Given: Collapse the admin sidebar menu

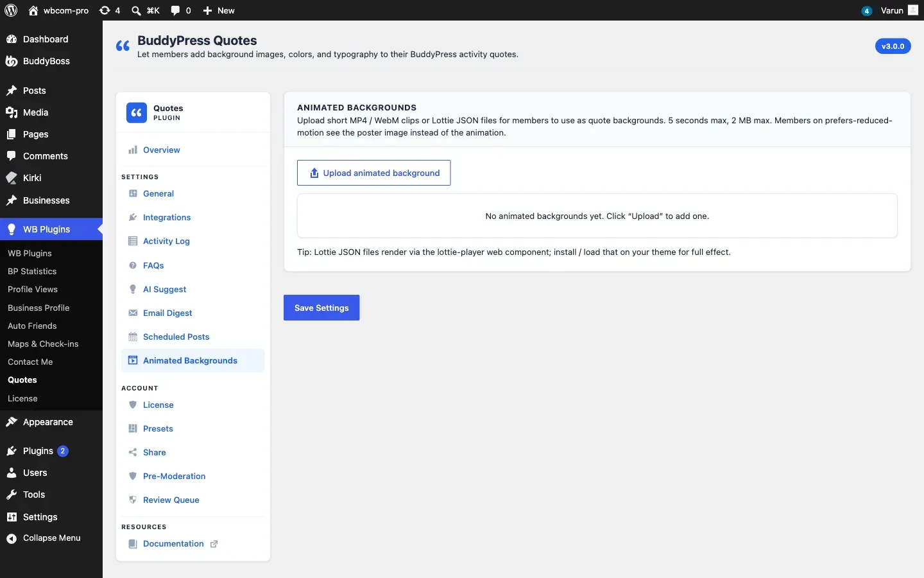Looking at the screenshot, I should click(x=51, y=538).
